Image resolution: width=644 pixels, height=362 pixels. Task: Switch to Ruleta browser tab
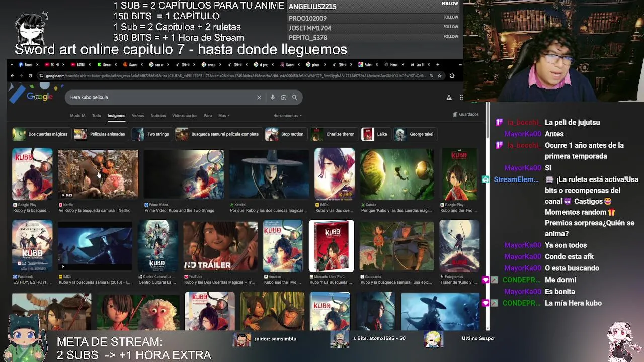pos(369,64)
